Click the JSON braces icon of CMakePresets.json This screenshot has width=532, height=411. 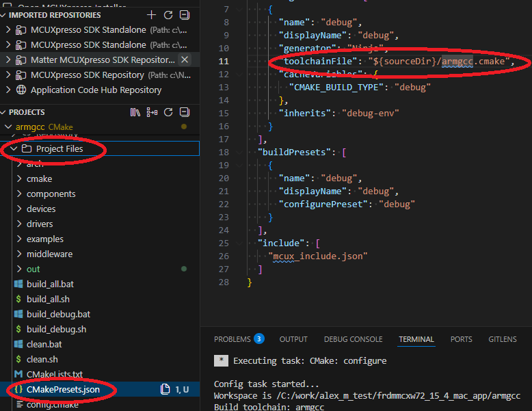click(18, 389)
